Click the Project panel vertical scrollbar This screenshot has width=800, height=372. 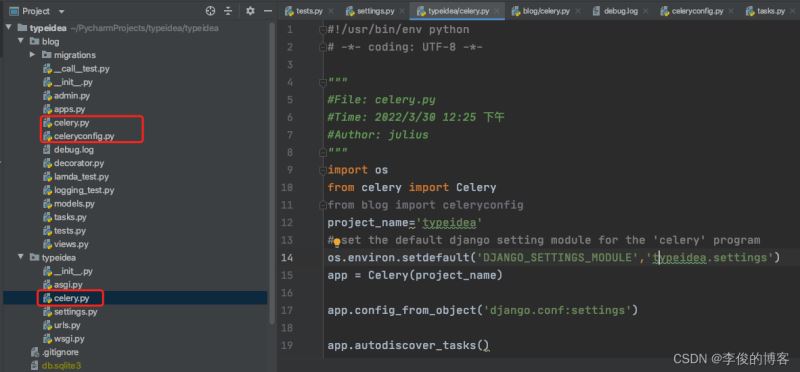click(x=272, y=173)
